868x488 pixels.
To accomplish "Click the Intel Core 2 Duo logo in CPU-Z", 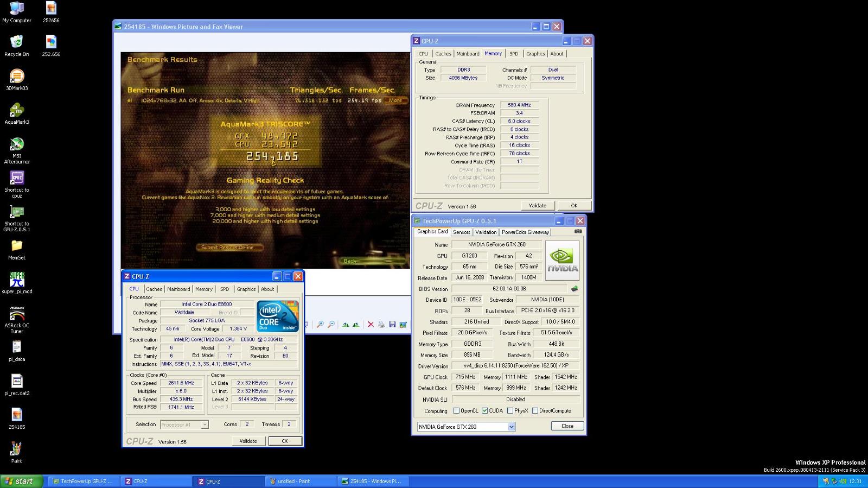I will [278, 316].
